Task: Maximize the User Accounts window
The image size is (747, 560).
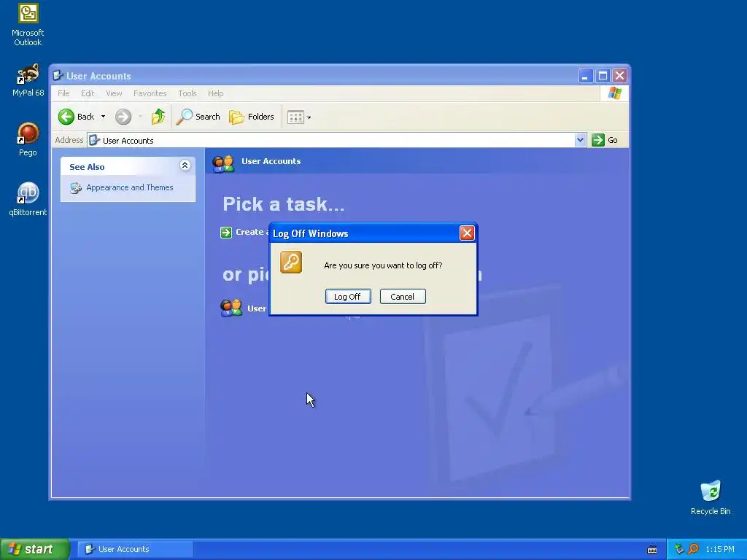Action: click(x=603, y=76)
